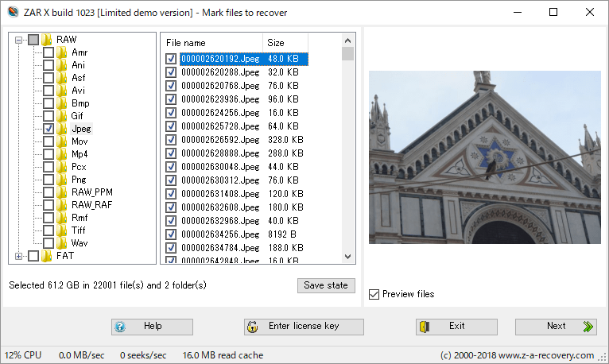Viewport: 609px width, 364px height.
Task: Click the 188.0 KB size cell
Action: pyautogui.click(x=285, y=248)
